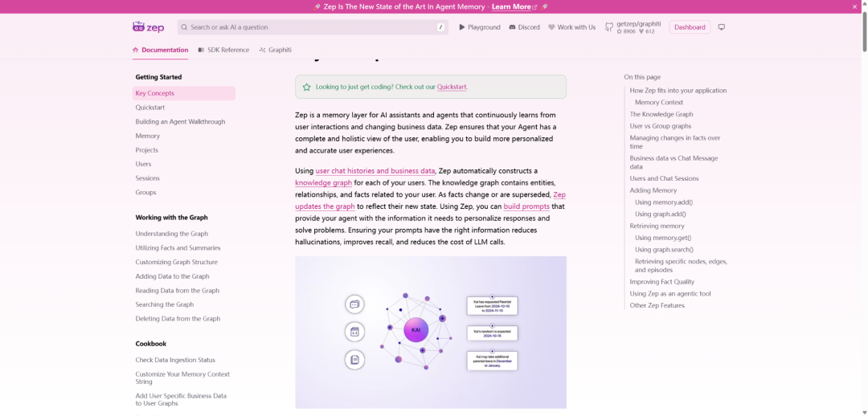Open the Dashboard button

pyautogui.click(x=690, y=27)
